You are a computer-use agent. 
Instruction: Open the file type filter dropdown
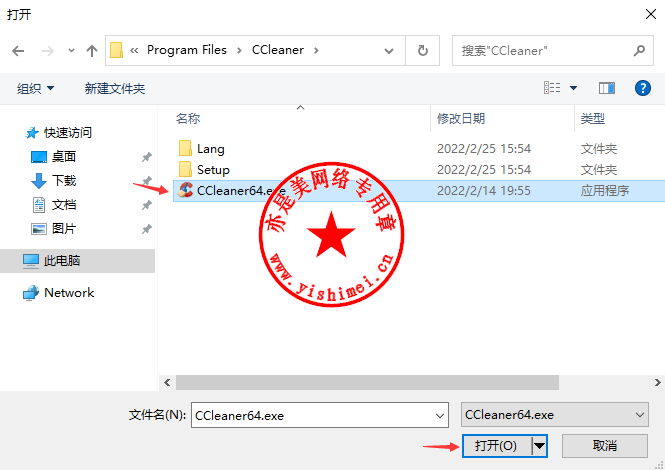coord(555,414)
